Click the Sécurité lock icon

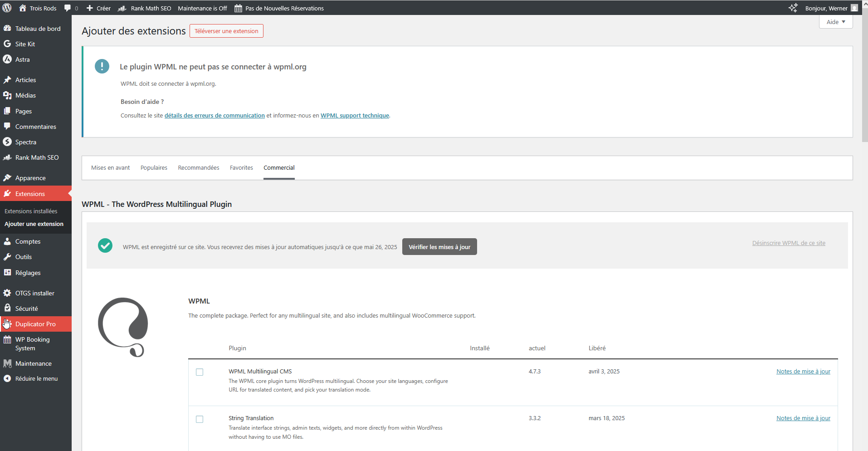[x=7, y=308]
